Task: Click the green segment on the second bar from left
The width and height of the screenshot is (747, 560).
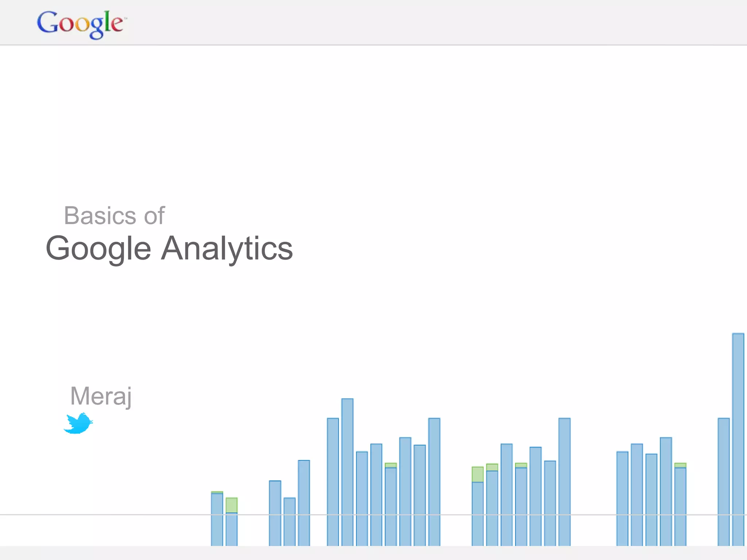Action: point(231,505)
